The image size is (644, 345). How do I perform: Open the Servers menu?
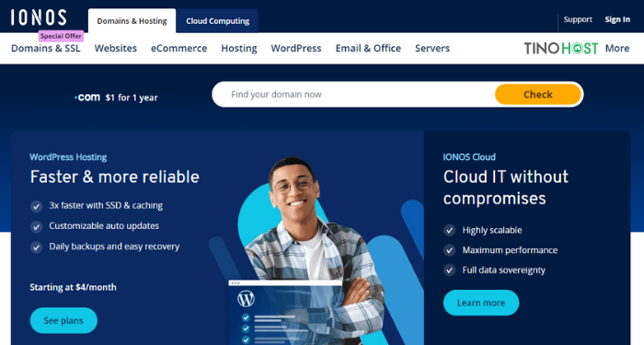tap(432, 49)
